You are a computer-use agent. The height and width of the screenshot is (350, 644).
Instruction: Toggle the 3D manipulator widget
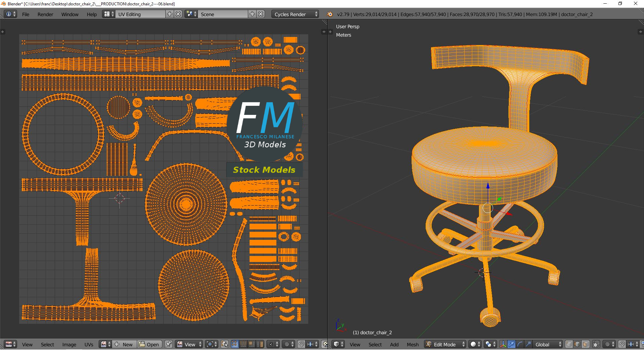tap(503, 344)
